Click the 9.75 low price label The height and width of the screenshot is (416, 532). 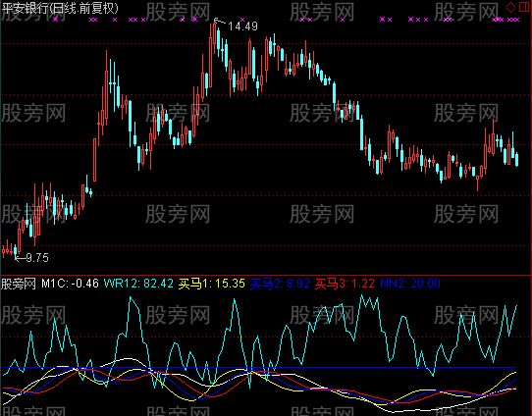click(x=37, y=258)
